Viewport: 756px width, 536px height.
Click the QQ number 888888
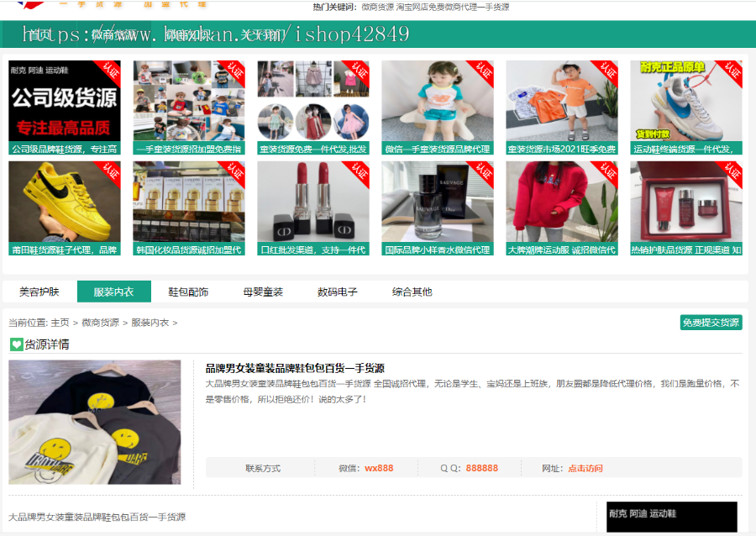481,468
